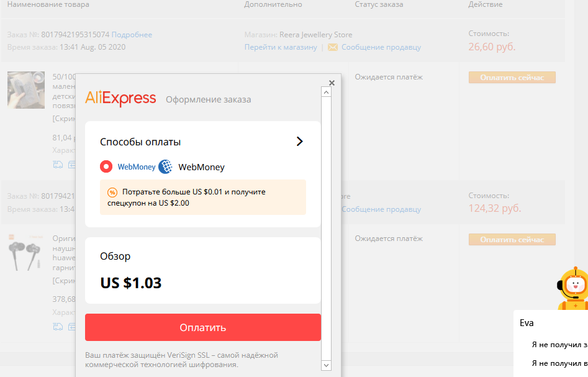Click Ожидается платёж status of earphones order
Image resolution: width=588 pixels, height=377 pixels.
pos(389,238)
